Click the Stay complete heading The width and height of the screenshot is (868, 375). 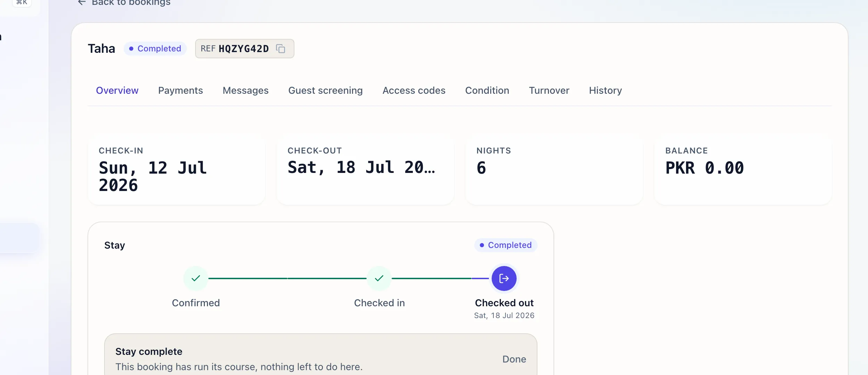pyautogui.click(x=149, y=351)
